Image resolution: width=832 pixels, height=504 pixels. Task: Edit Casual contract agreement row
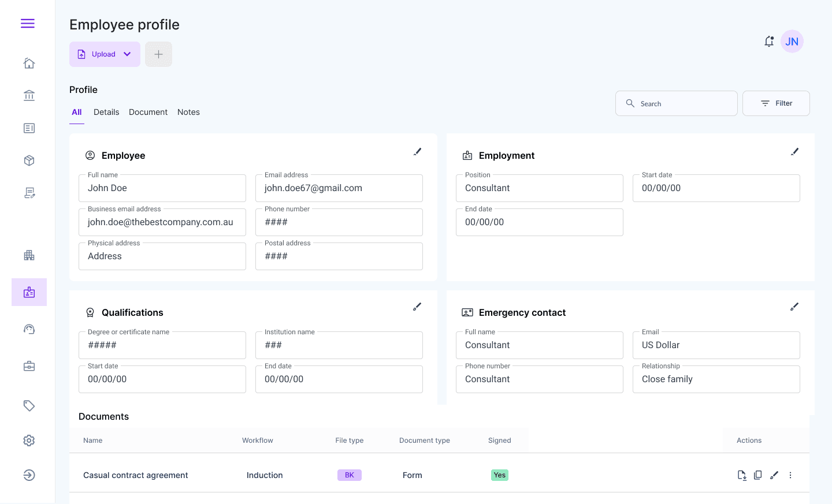tap(774, 475)
